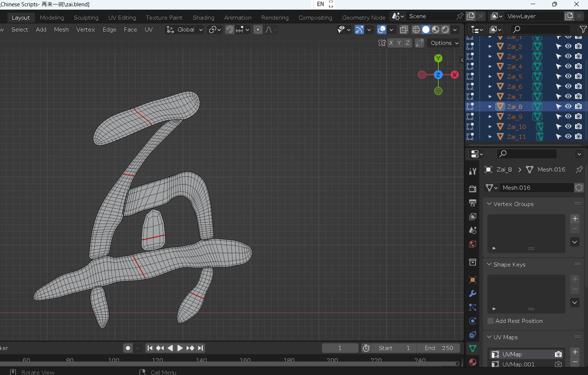Open the Global transform orientation dropdown
Image resolution: width=588 pixels, height=375 pixels.
184,30
